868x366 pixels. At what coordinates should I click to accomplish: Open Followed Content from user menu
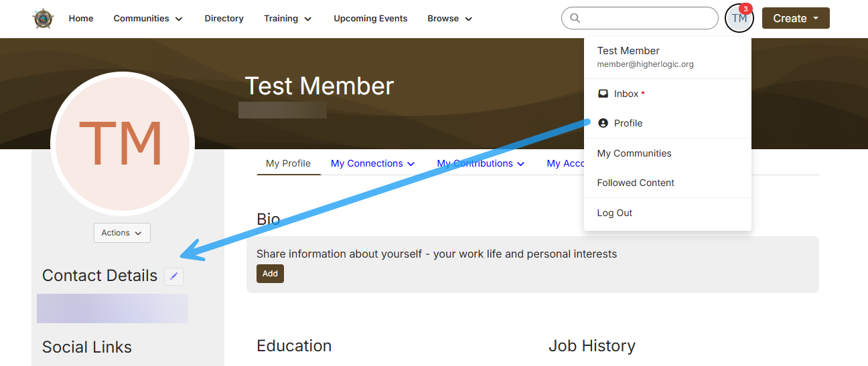point(668,183)
